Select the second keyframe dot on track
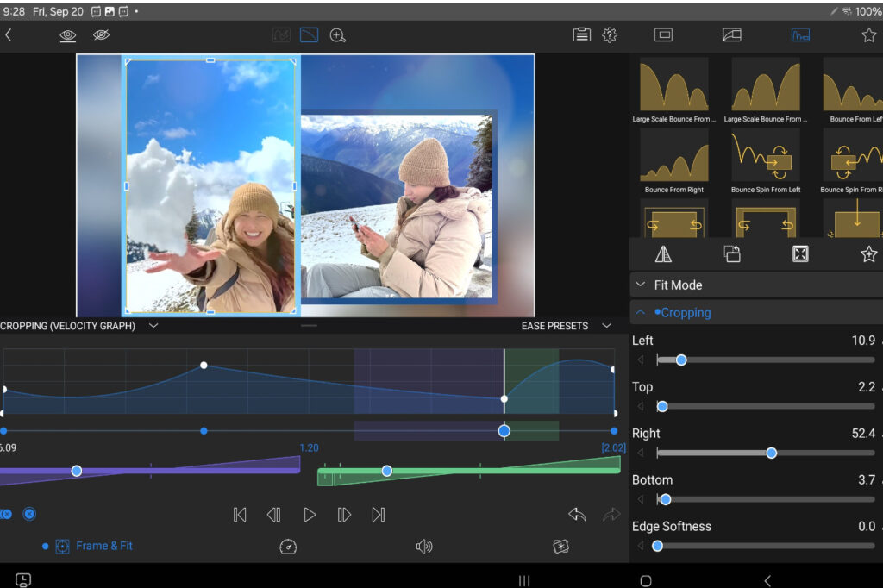The height and width of the screenshot is (588, 883). tap(204, 431)
